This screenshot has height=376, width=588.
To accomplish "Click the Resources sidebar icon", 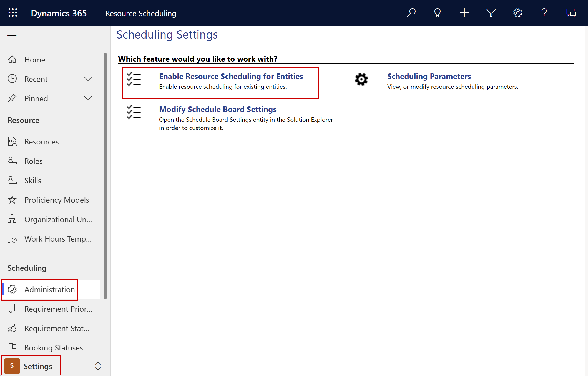I will [x=12, y=141].
